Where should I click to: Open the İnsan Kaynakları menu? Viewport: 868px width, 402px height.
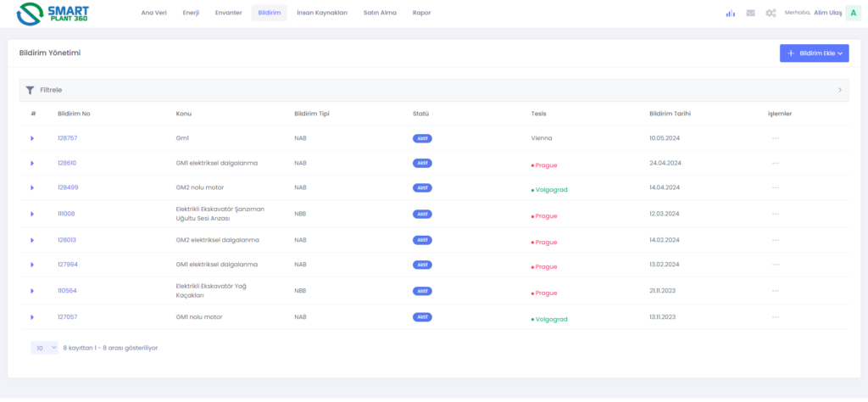[322, 13]
